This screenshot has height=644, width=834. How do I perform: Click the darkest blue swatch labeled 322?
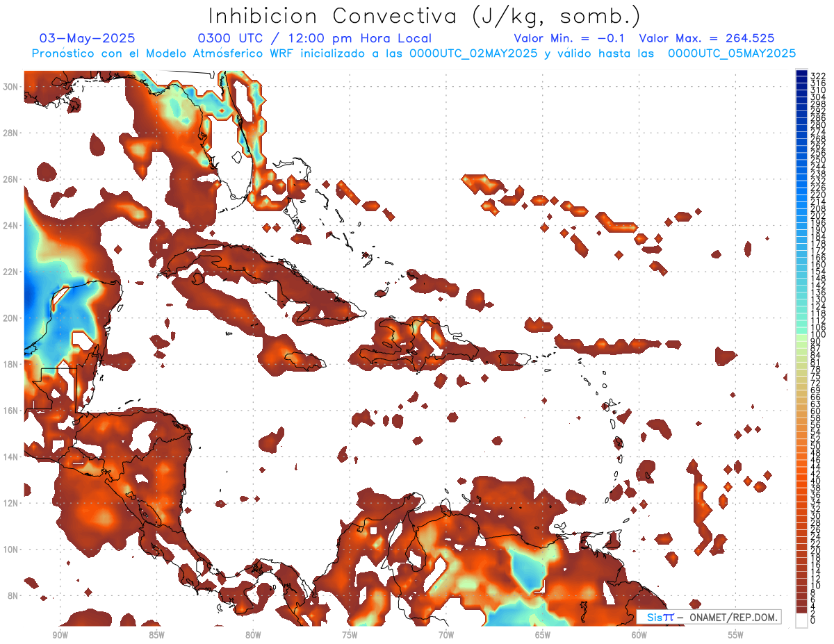click(802, 74)
